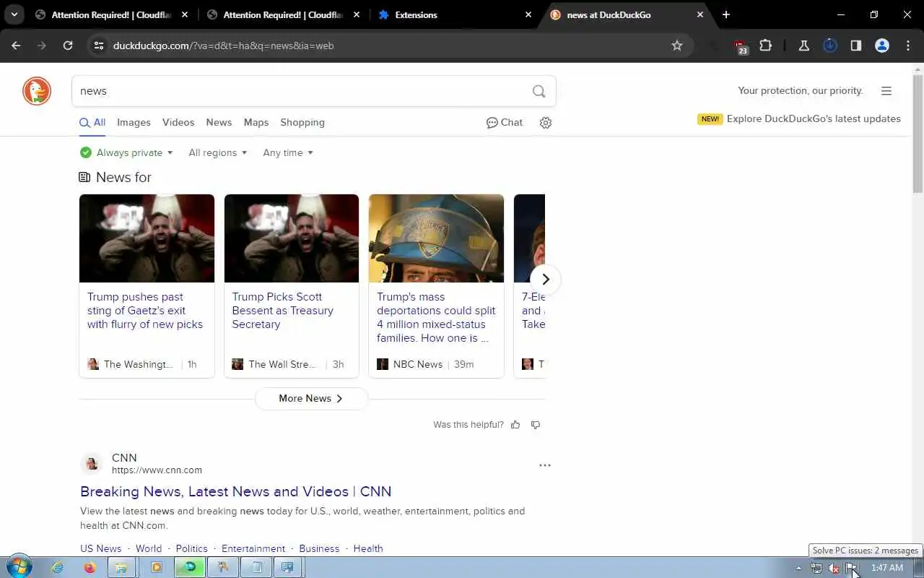924x578 pixels.
Task: Open the Any time filter dropdown
Action: point(288,152)
